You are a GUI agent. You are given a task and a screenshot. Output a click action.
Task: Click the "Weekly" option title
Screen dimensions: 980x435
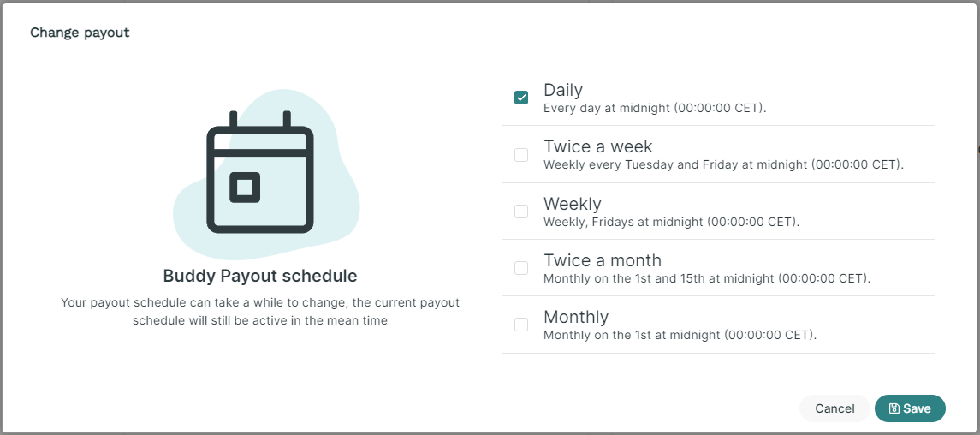click(573, 204)
